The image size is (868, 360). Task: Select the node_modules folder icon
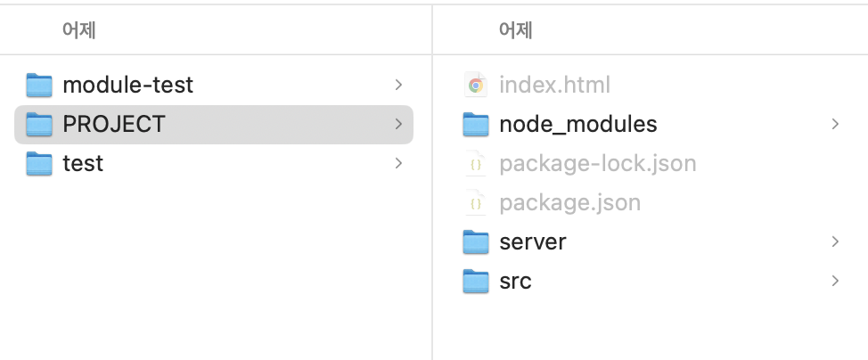coord(476,124)
